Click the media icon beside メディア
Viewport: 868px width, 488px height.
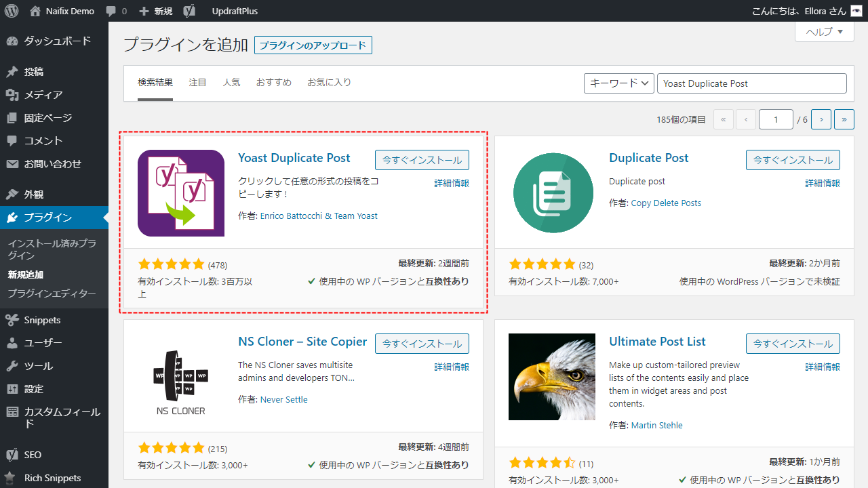coord(12,95)
